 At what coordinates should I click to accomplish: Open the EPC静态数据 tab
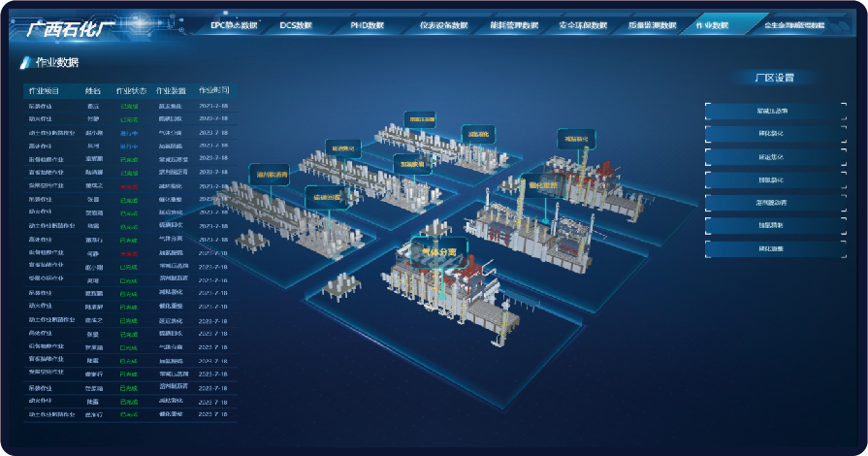click(234, 25)
